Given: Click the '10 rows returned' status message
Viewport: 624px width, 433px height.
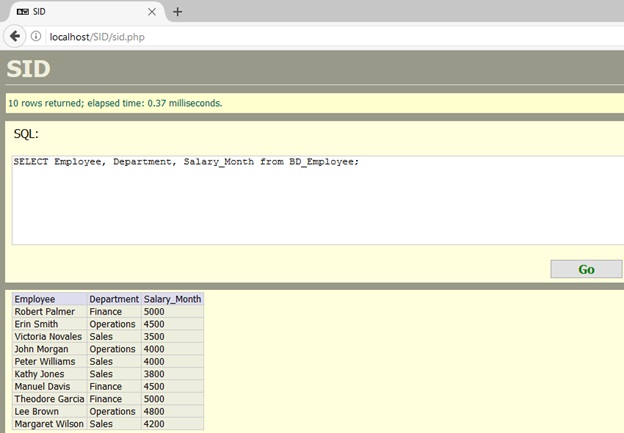Looking at the screenshot, I should point(115,103).
